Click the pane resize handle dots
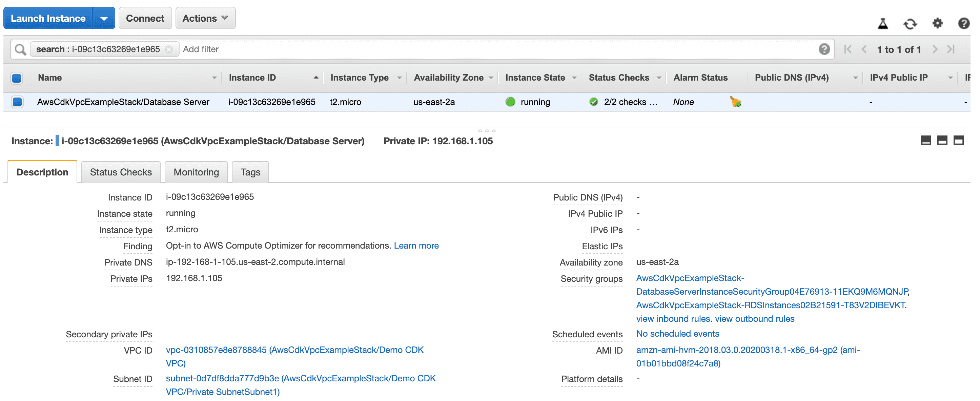The height and width of the screenshot is (401, 980). click(487, 131)
